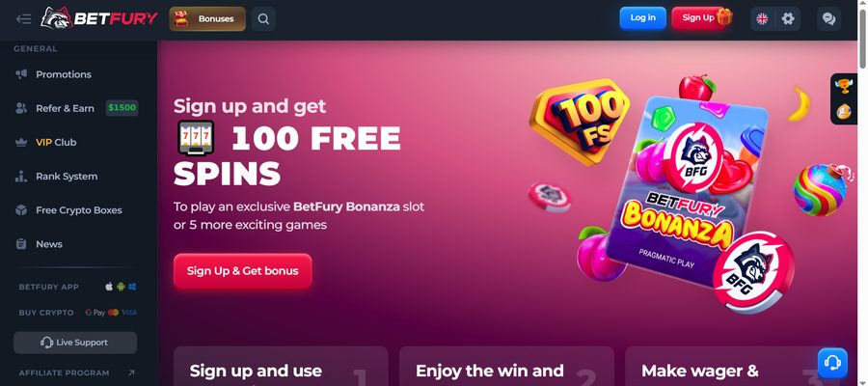Click the Android app download icon
The width and height of the screenshot is (868, 386).
(121, 287)
